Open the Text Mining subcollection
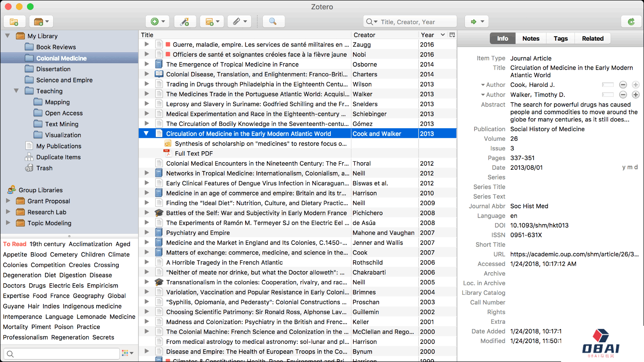The image size is (644, 362). tap(62, 124)
